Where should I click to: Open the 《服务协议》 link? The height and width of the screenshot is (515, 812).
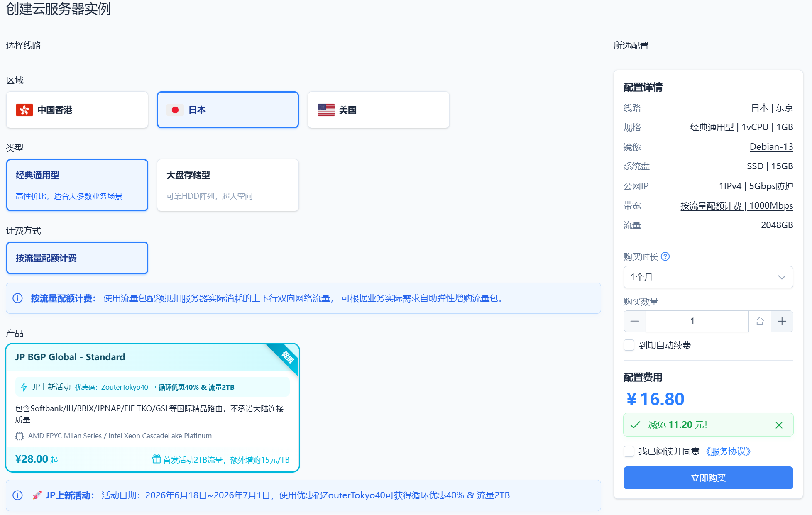point(729,452)
